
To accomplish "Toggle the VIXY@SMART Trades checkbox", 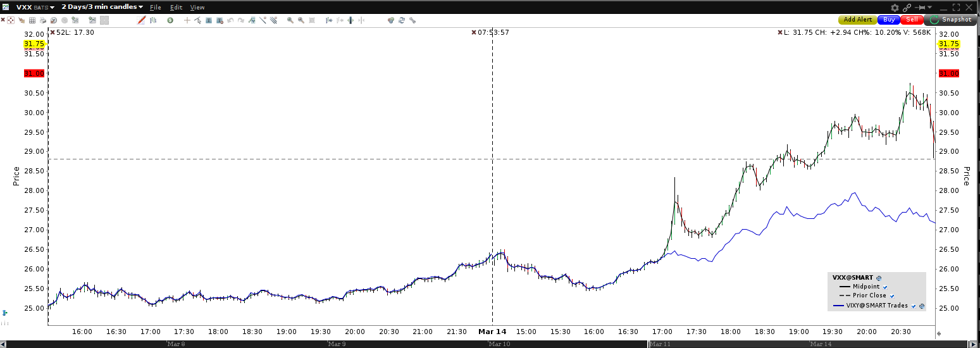I will click(914, 306).
